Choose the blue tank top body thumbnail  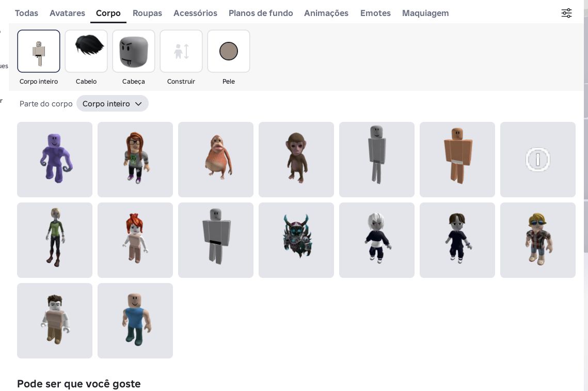(135, 321)
